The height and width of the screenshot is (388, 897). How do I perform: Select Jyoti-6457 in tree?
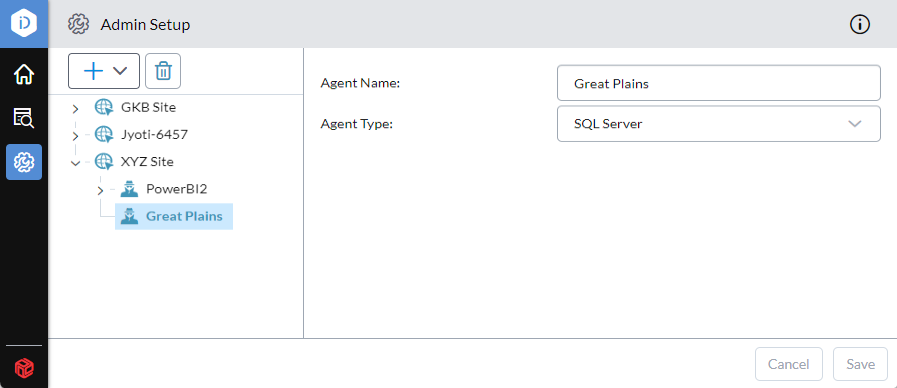tap(154, 134)
